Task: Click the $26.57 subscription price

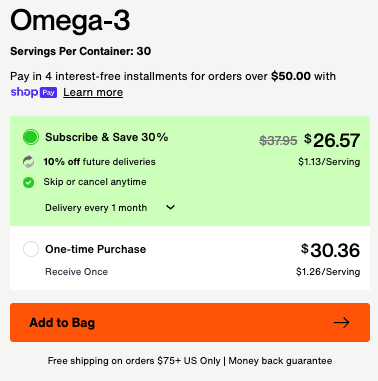Action: pos(332,140)
